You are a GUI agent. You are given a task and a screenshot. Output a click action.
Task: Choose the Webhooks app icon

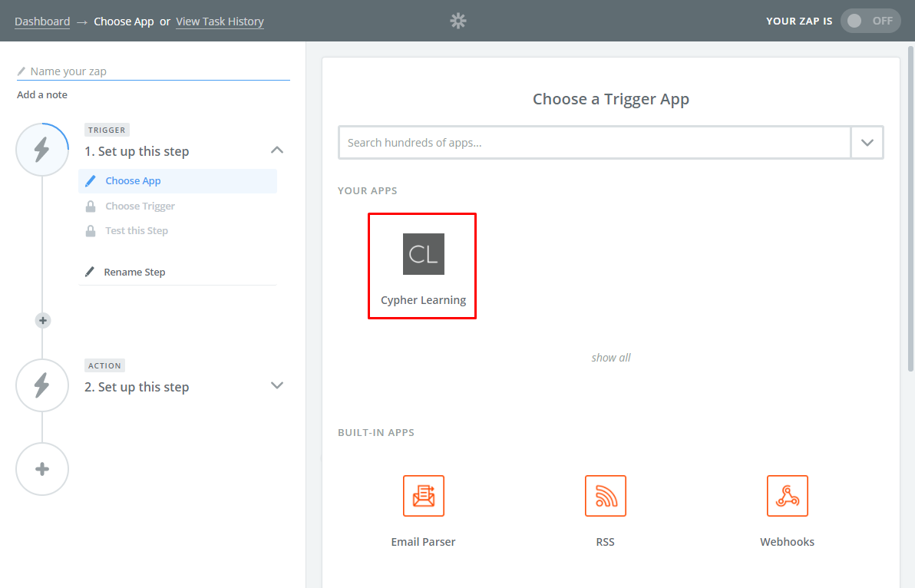pos(788,496)
